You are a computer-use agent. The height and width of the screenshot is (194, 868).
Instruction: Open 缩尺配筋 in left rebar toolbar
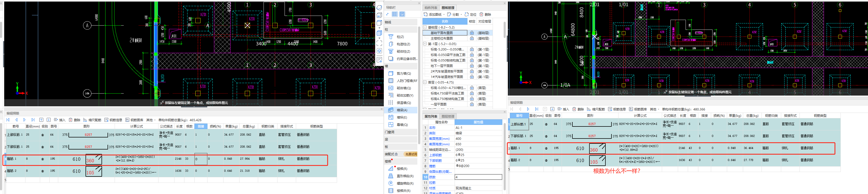click(x=92, y=120)
